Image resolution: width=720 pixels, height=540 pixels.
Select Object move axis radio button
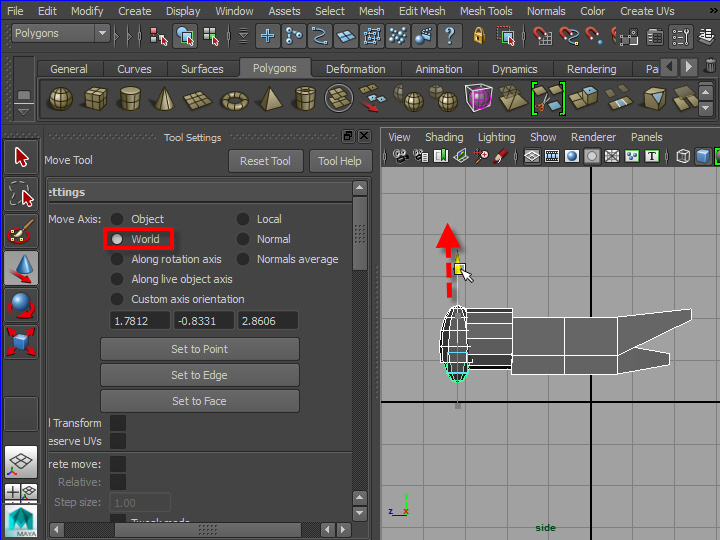[x=117, y=219]
